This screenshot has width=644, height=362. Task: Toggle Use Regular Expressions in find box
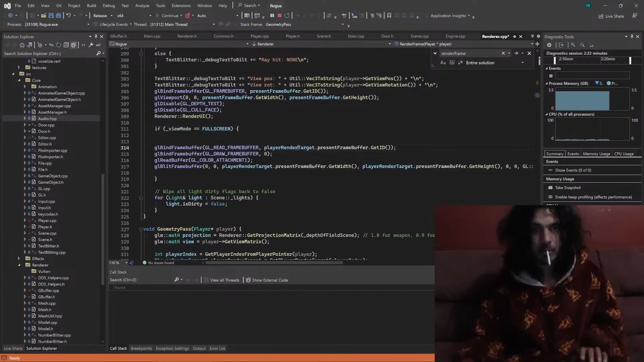pyautogui.click(x=460, y=63)
